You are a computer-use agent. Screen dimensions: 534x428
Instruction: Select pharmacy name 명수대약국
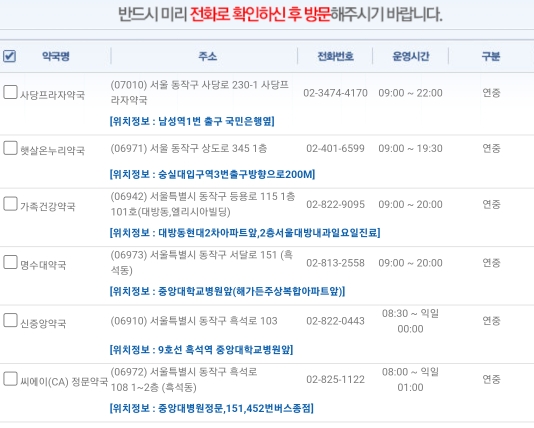click(x=43, y=265)
